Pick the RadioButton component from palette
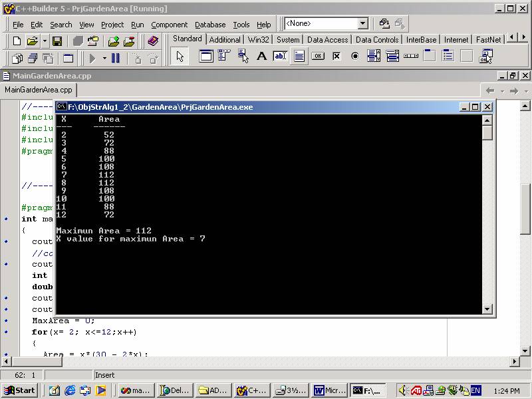 pyautogui.click(x=355, y=57)
